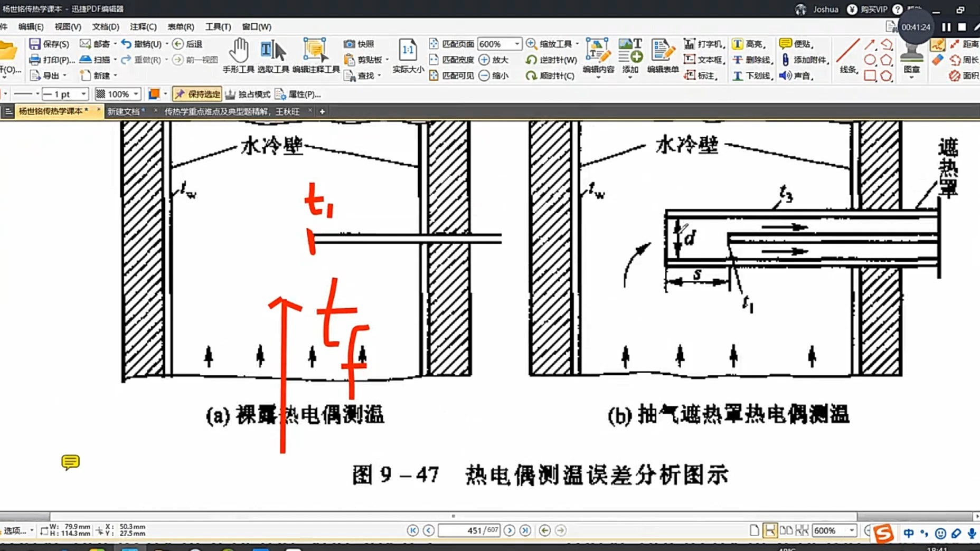This screenshot has width=980, height=551.
Task: Rotate page clockwise (顺时针)
Action: [x=550, y=75]
